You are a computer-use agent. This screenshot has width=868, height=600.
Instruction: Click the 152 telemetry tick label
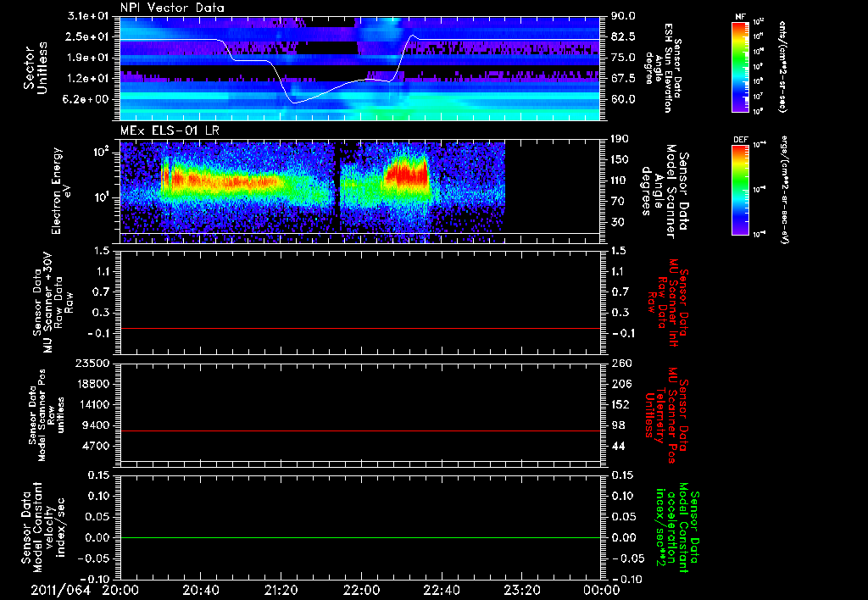(x=620, y=404)
